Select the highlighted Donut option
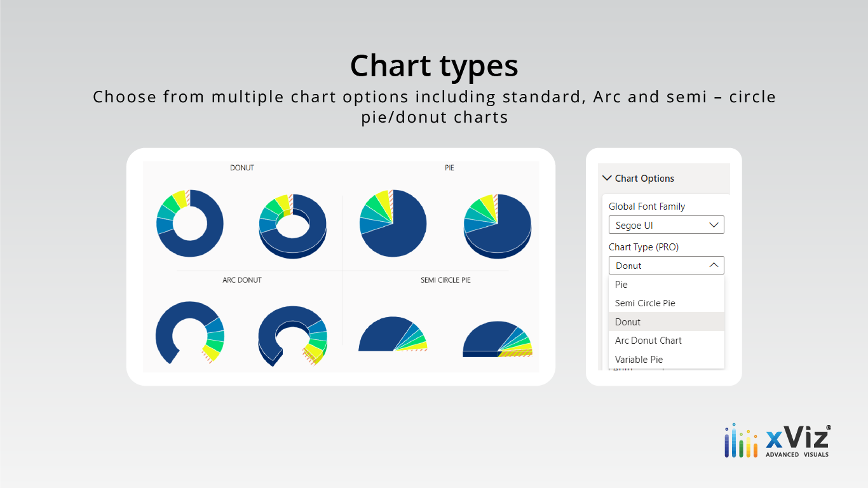Image resolution: width=868 pixels, height=488 pixels. coord(628,322)
